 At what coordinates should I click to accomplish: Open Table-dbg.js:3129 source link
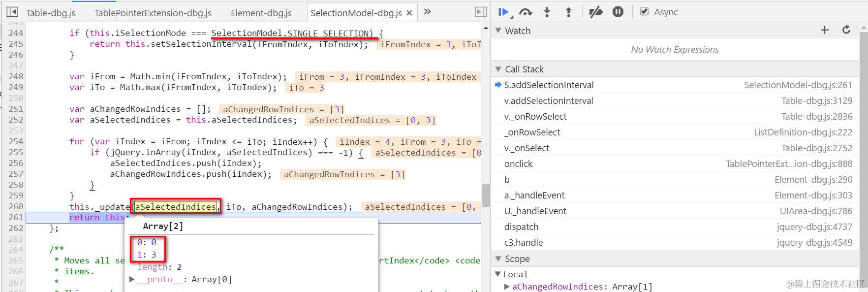pyautogui.click(x=816, y=100)
